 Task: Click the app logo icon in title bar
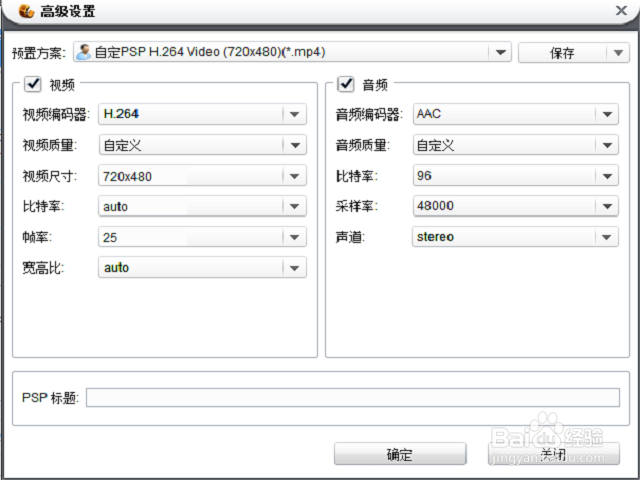point(27,11)
